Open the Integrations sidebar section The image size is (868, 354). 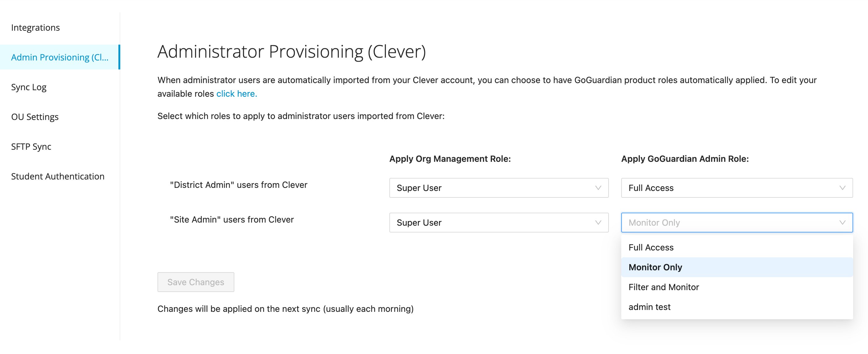35,27
